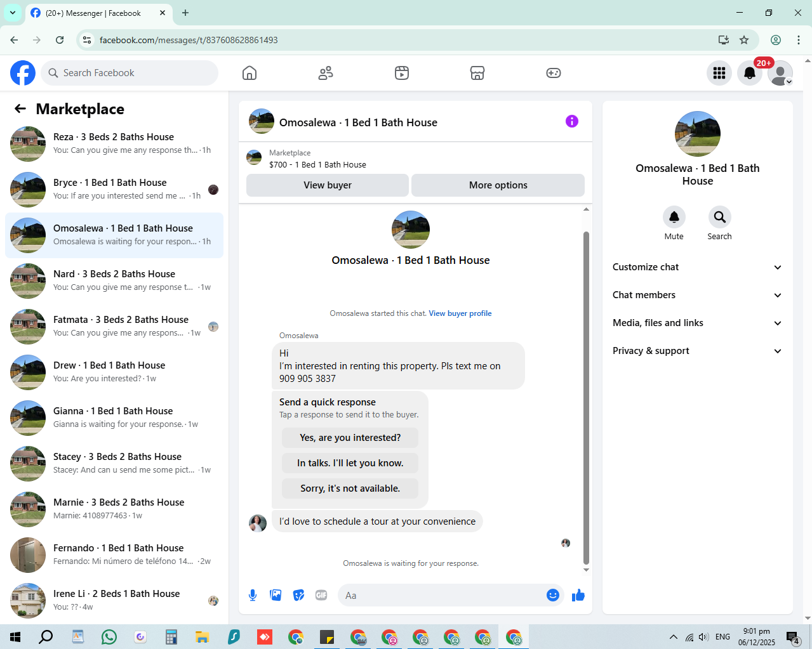Screen dimensions: 812x649
Task: Open the Marnie 3 Beds 2 Baths conversation
Action: (114, 509)
